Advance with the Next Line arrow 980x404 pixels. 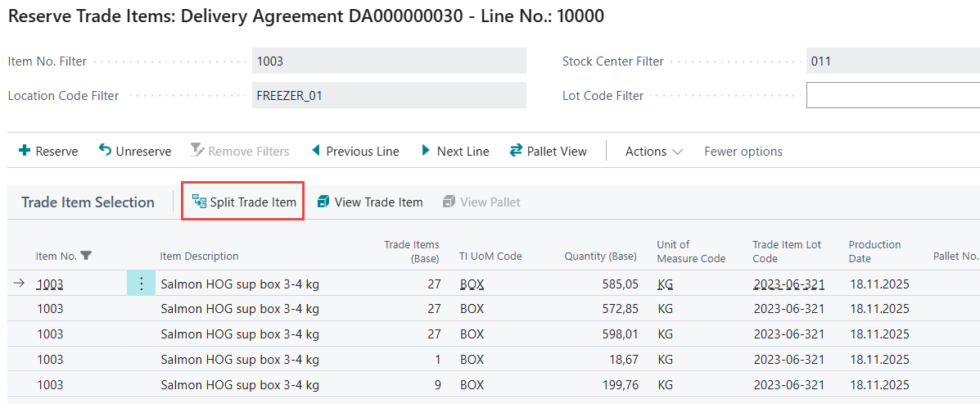[426, 151]
